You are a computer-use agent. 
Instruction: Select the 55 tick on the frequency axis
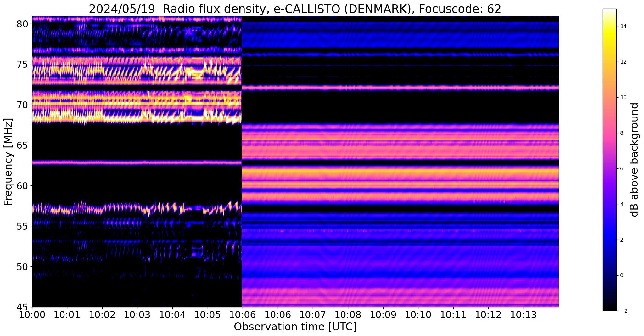(x=22, y=226)
